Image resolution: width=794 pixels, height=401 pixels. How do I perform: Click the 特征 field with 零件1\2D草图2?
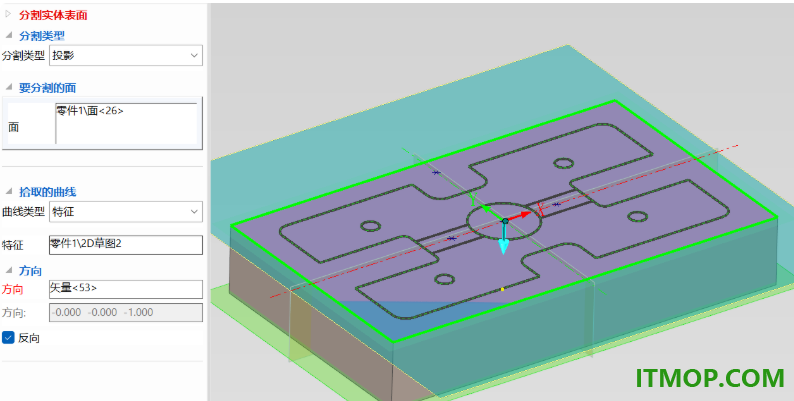click(126, 245)
